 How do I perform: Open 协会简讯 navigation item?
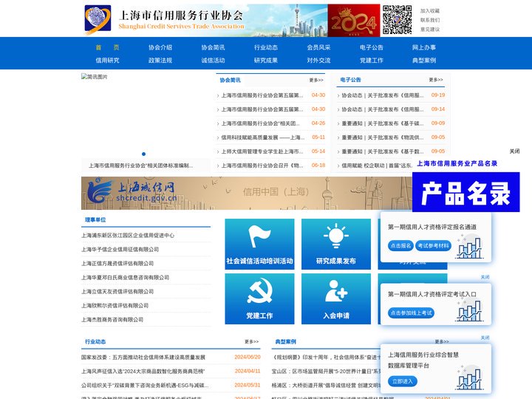click(x=213, y=47)
